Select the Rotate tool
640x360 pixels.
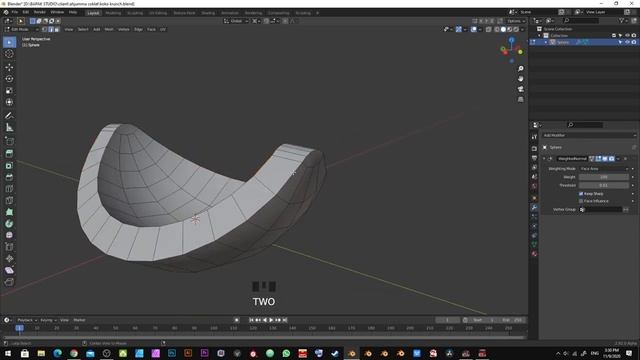[9, 79]
